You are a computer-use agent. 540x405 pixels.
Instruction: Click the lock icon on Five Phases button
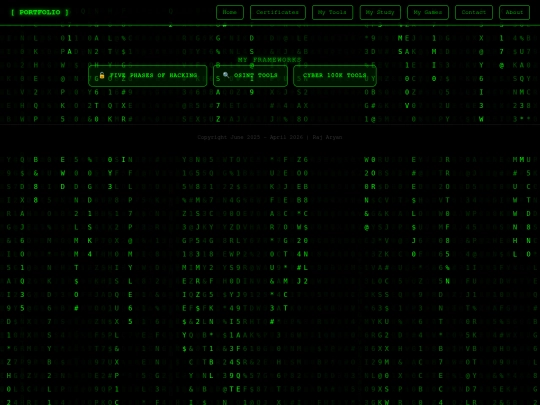(x=102, y=75)
